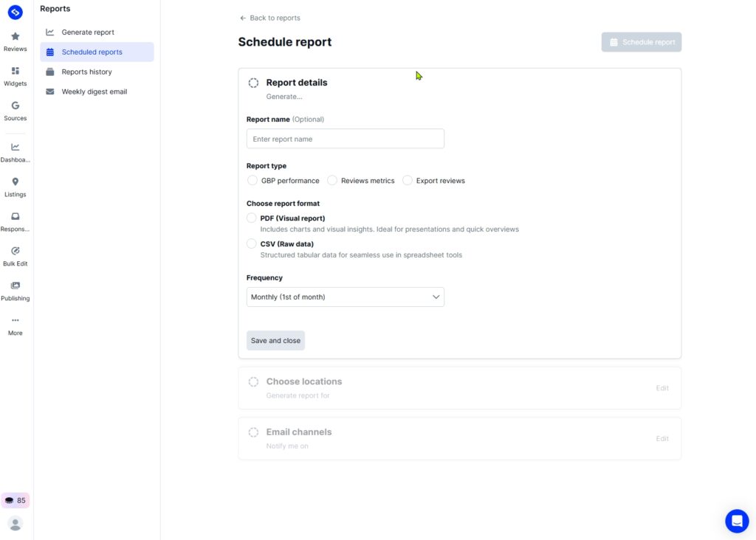Click the Enter report name field
Screen dimensions: 756x540
coord(345,139)
